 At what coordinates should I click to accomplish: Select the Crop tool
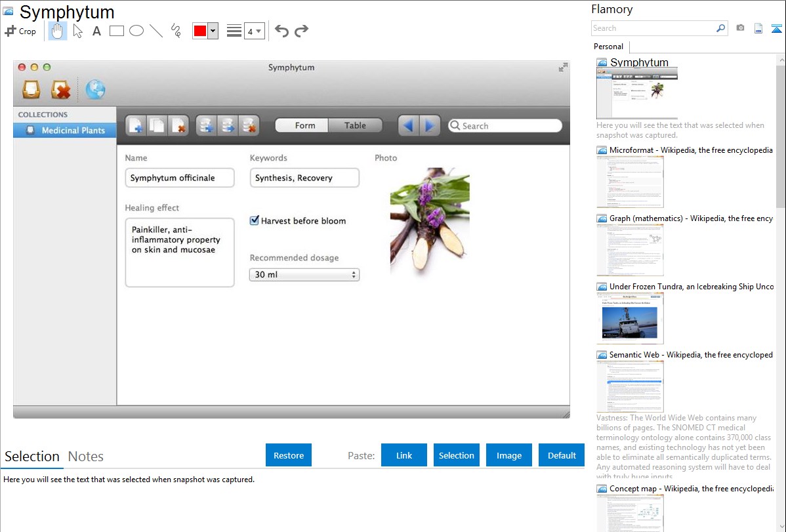[x=20, y=31]
